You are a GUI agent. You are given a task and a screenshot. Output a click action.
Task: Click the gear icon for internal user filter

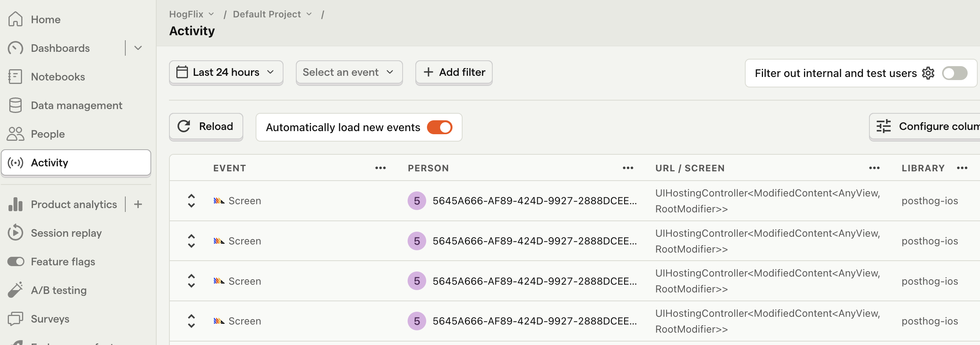[x=928, y=73]
